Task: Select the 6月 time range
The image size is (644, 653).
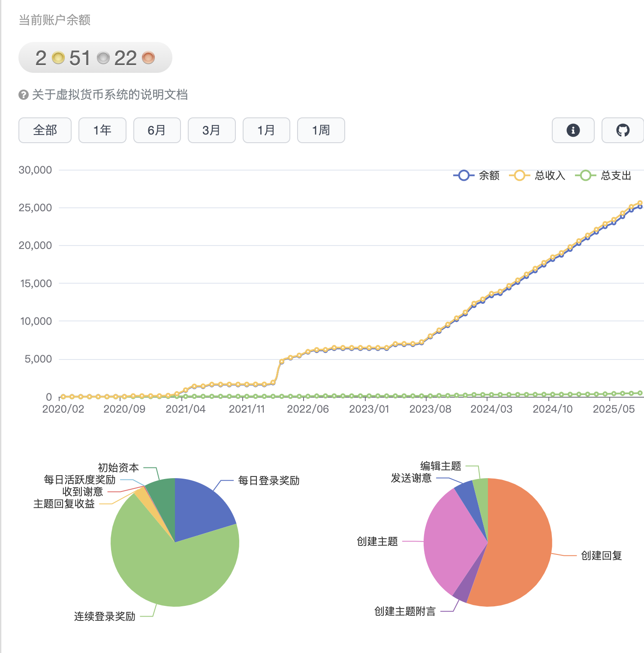Action: coord(157,130)
